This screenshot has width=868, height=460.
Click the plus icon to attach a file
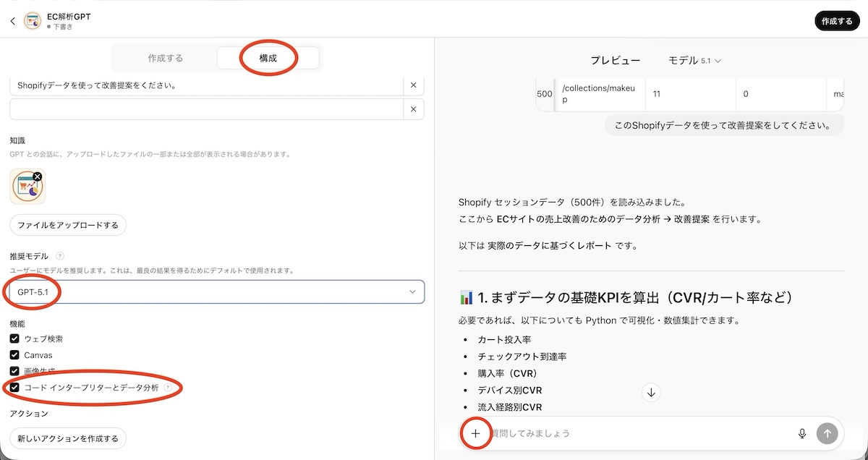coord(476,433)
